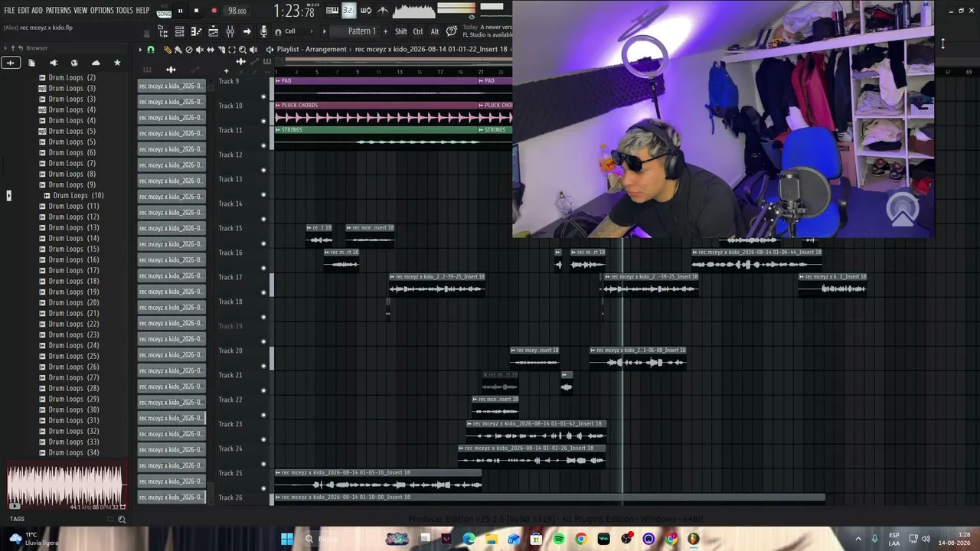Mute Track 23 with its LED
This screenshot has height=551, width=980.
pyautogui.click(x=264, y=439)
